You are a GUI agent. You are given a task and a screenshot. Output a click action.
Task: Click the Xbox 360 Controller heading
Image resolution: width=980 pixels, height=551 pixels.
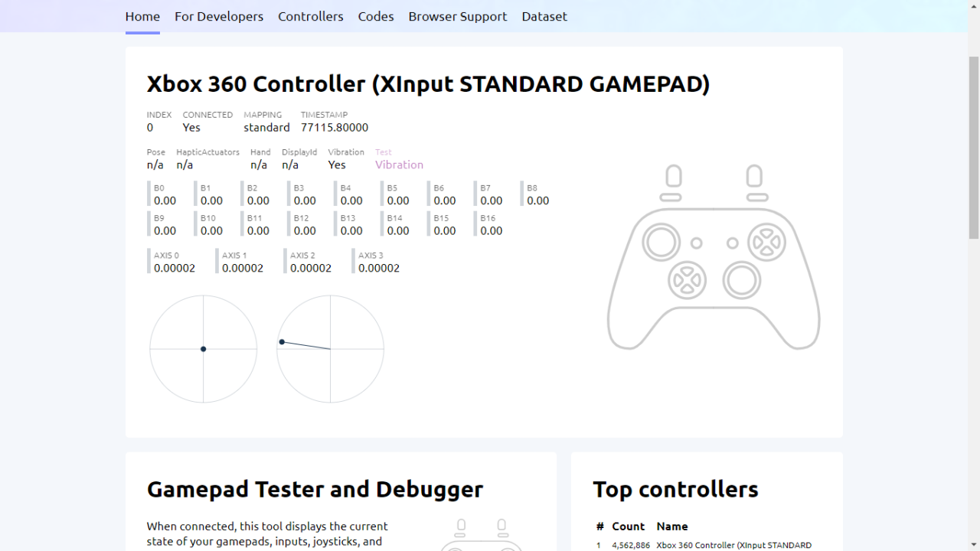(x=428, y=83)
